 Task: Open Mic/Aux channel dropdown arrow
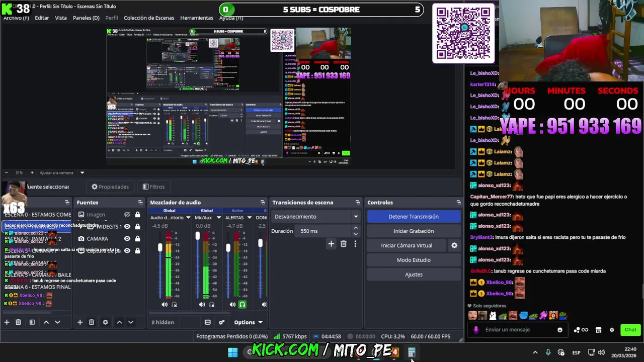coord(218,218)
